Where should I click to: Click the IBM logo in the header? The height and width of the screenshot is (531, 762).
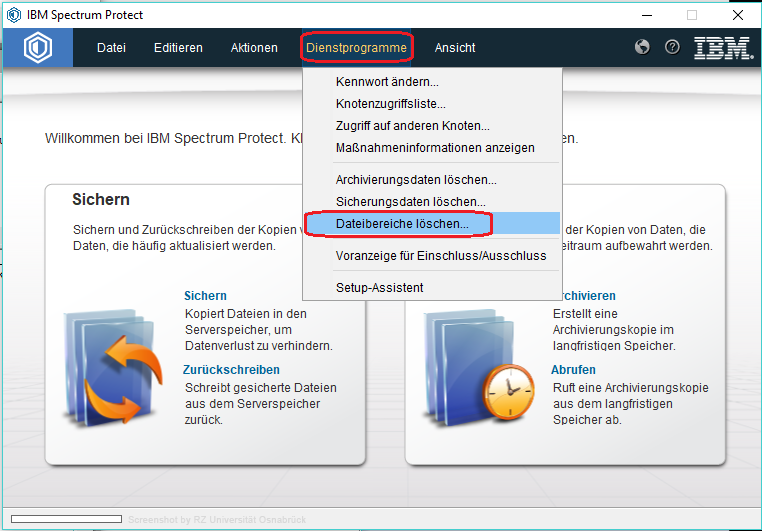coord(722,47)
